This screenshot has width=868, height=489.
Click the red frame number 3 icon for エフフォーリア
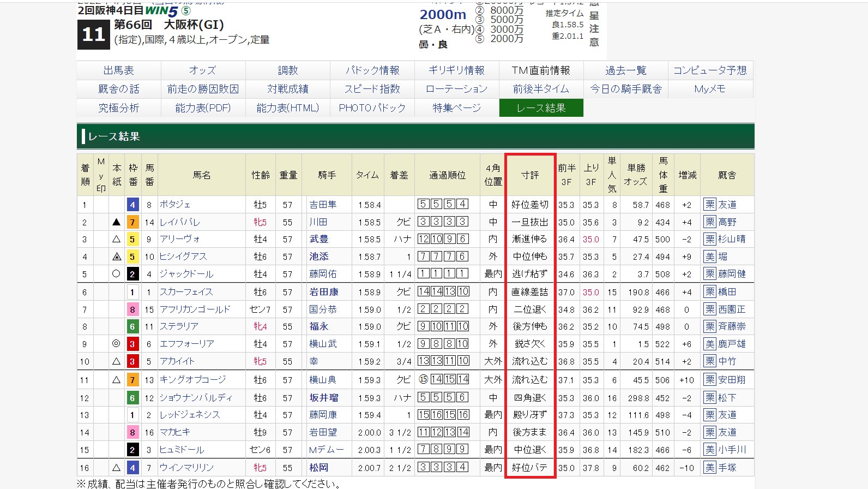coord(132,344)
